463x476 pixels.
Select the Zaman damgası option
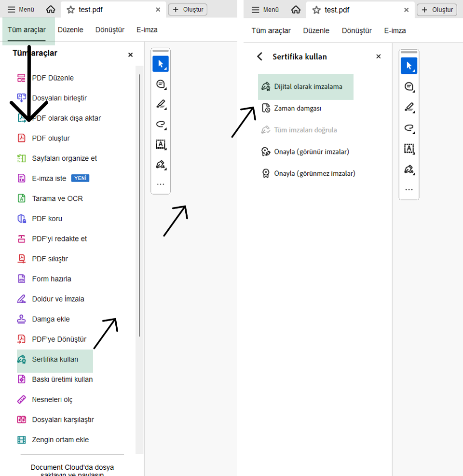click(297, 109)
